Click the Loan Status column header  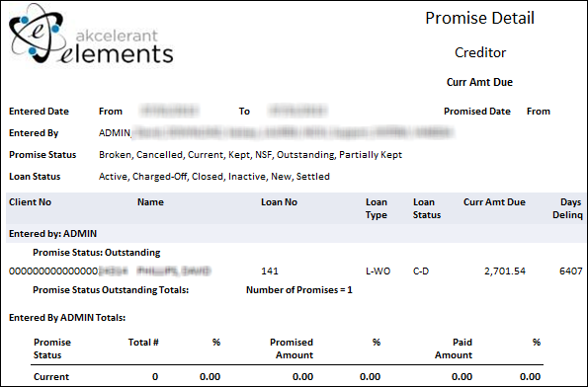(427, 208)
